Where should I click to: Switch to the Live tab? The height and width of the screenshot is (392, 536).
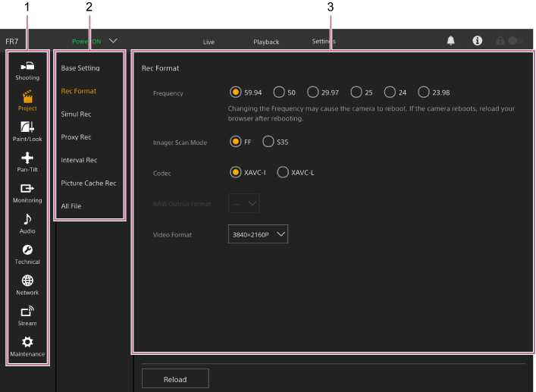pyautogui.click(x=208, y=42)
